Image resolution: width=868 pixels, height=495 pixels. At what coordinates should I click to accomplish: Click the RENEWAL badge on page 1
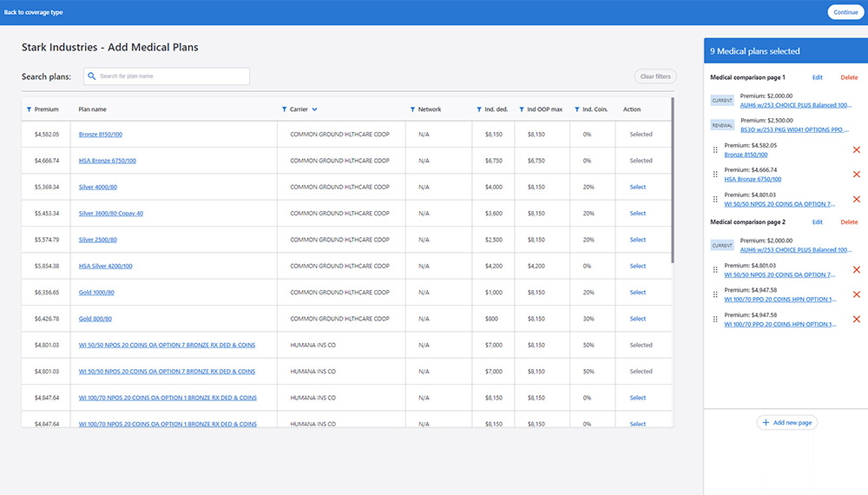click(722, 125)
